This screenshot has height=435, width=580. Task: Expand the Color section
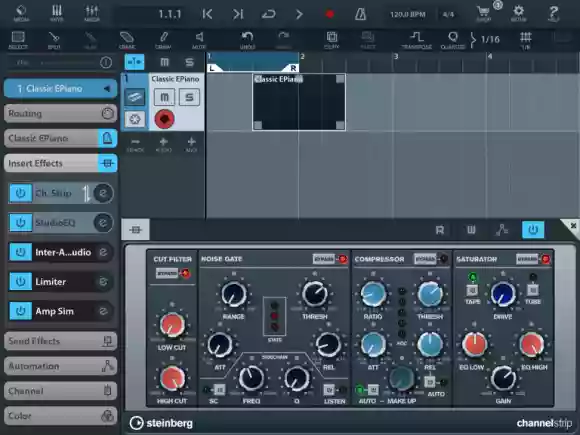(60, 416)
